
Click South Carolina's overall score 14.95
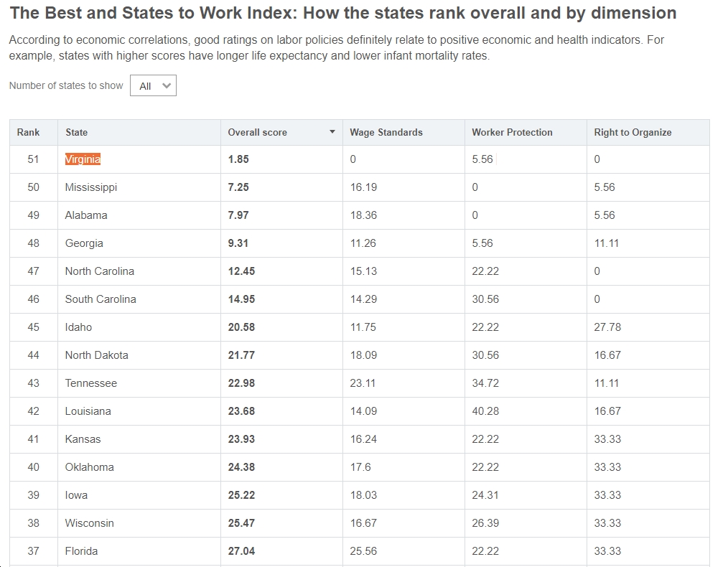click(241, 299)
